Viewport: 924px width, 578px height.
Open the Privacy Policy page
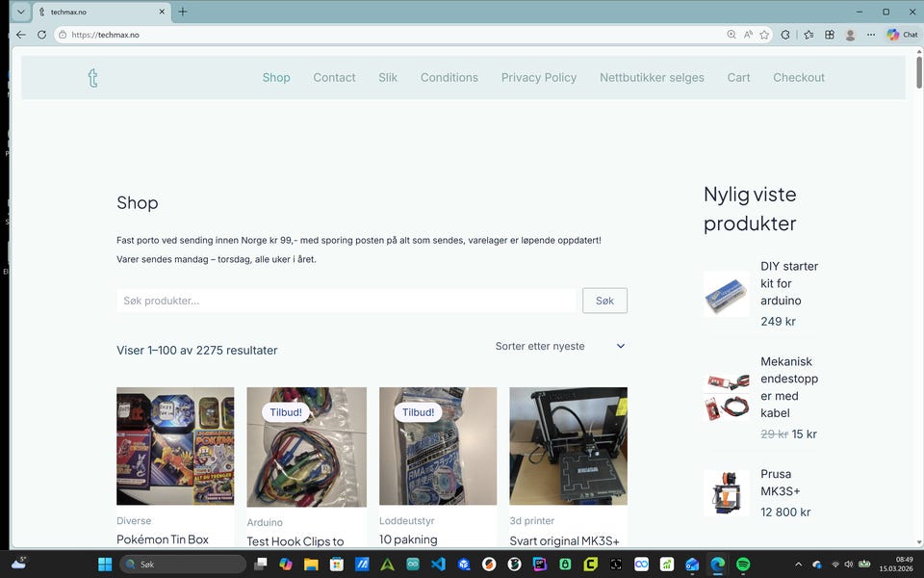(x=539, y=77)
